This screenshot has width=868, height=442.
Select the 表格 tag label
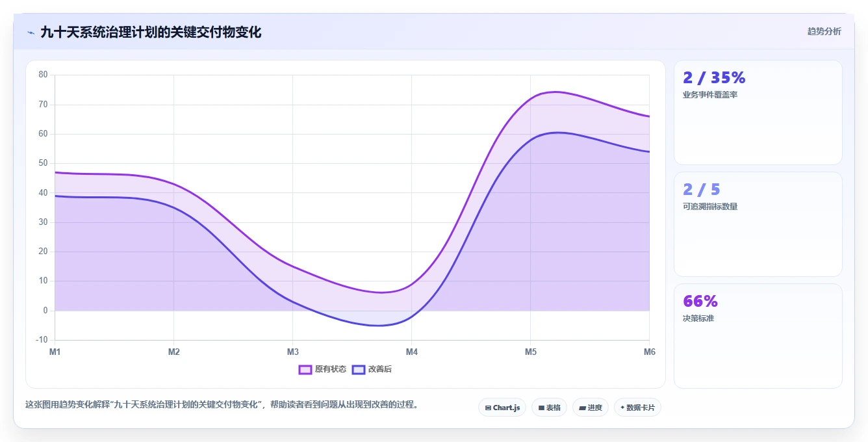(x=554, y=408)
